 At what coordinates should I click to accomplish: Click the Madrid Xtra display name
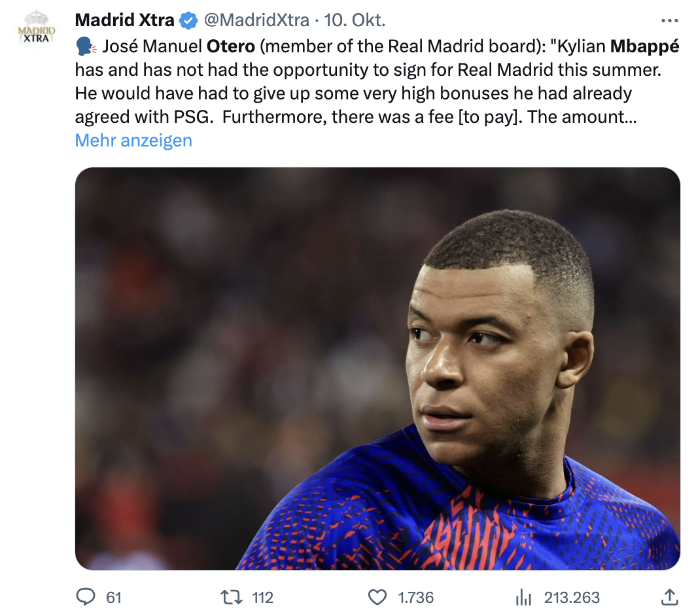(x=125, y=21)
